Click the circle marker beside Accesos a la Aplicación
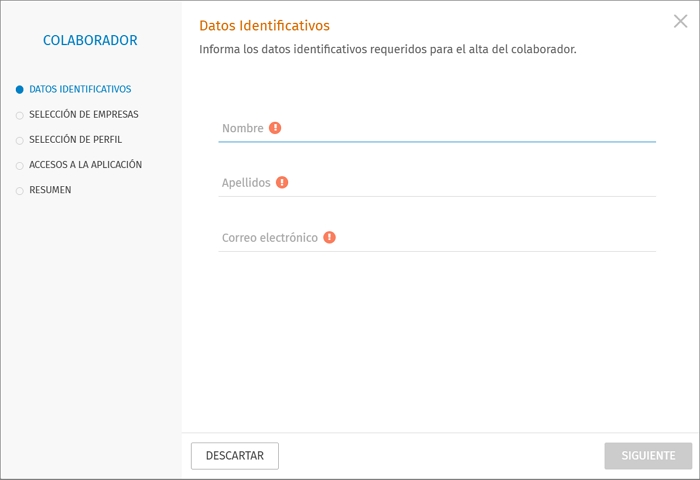The width and height of the screenshot is (700, 480). click(20, 166)
